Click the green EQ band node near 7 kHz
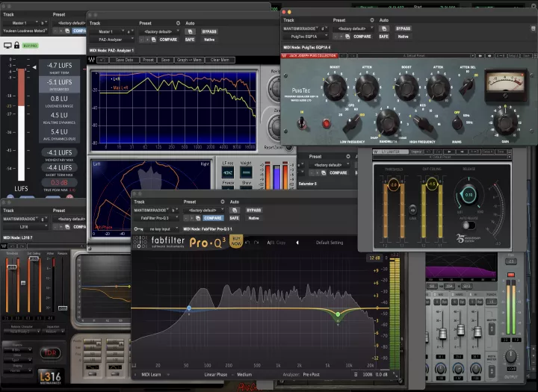 (338, 314)
